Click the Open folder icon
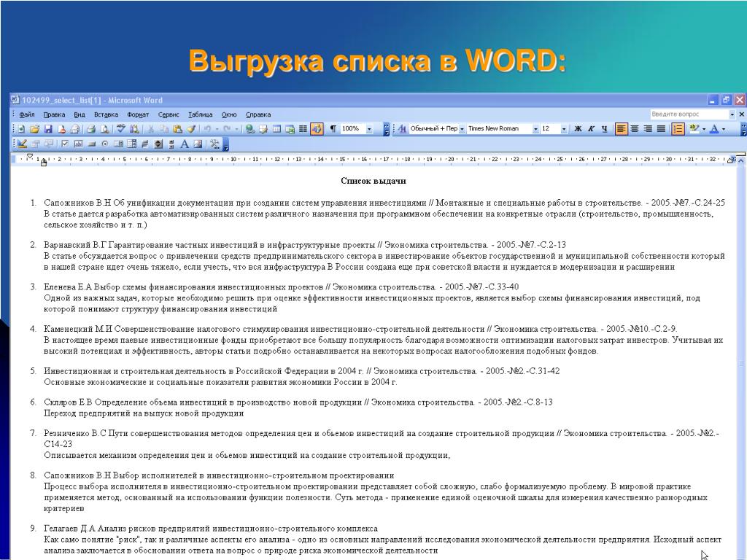This screenshot has height=560, width=747. [x=34, y=129]
